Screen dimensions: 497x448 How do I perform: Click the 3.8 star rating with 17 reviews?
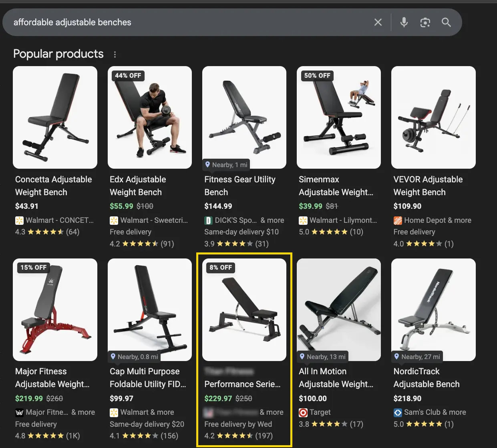click(331, 424)
